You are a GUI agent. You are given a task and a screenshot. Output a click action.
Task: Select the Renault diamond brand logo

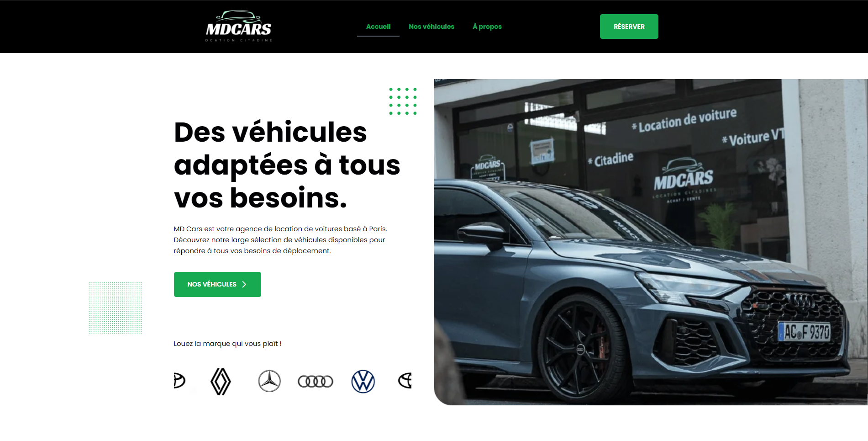tap(221, 381)
